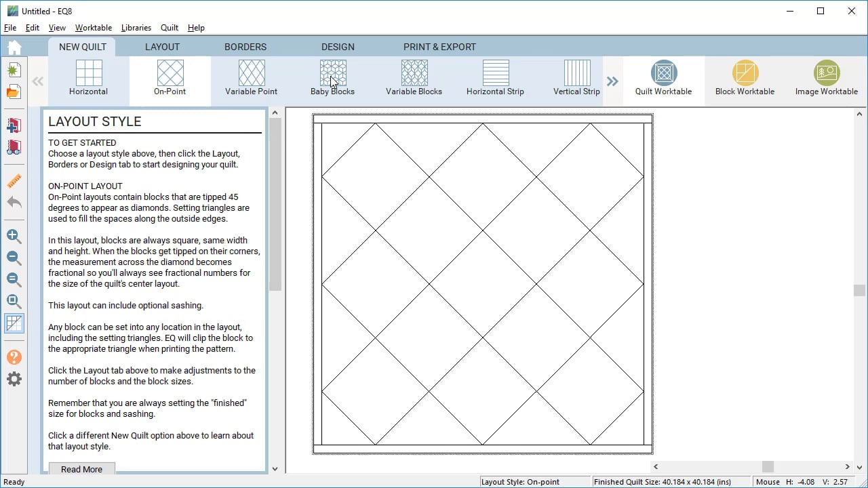This screenshot has width=868, height=488.
Task: Select the Zoom In magnifier icon
Action: 14,237
